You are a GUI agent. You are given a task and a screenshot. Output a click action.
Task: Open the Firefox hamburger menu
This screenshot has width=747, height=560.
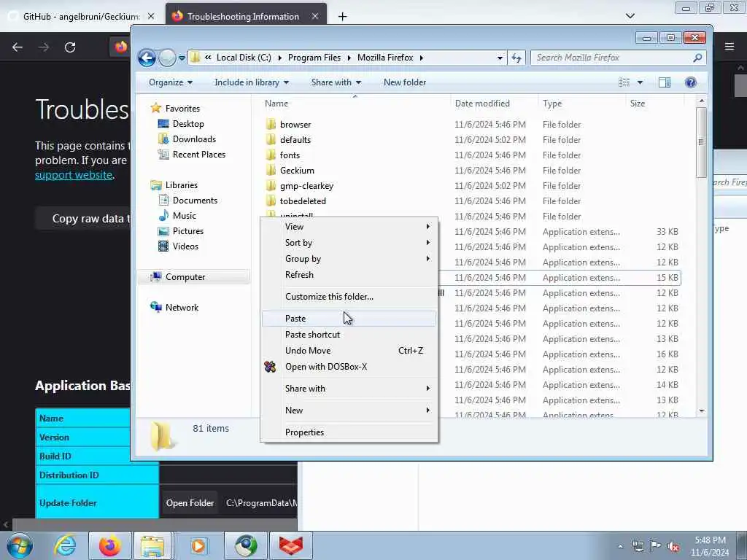click(x=729, y=47)
